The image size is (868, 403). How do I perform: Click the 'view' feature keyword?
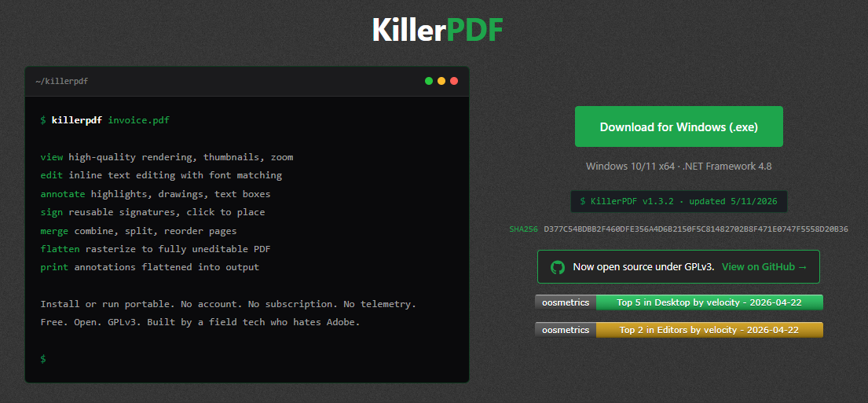tap(52, 157)
